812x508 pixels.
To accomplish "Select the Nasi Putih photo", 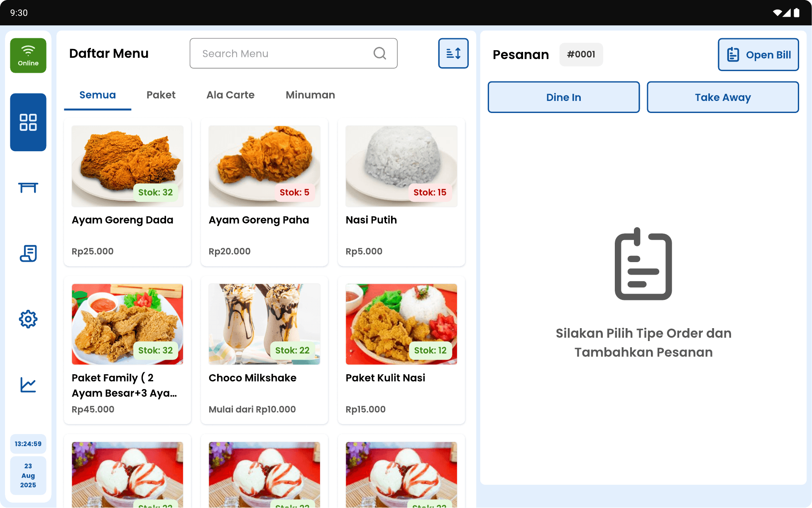I will coord(401,166).
